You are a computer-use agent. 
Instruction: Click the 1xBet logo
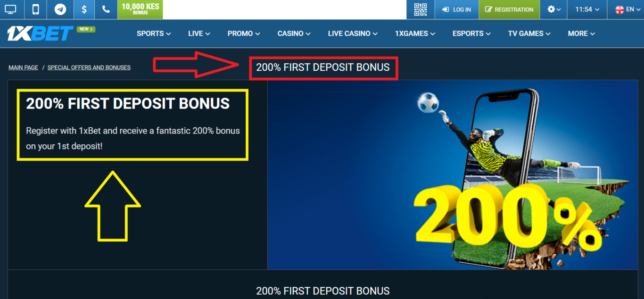pyautogui.click(x=40, y=33)
